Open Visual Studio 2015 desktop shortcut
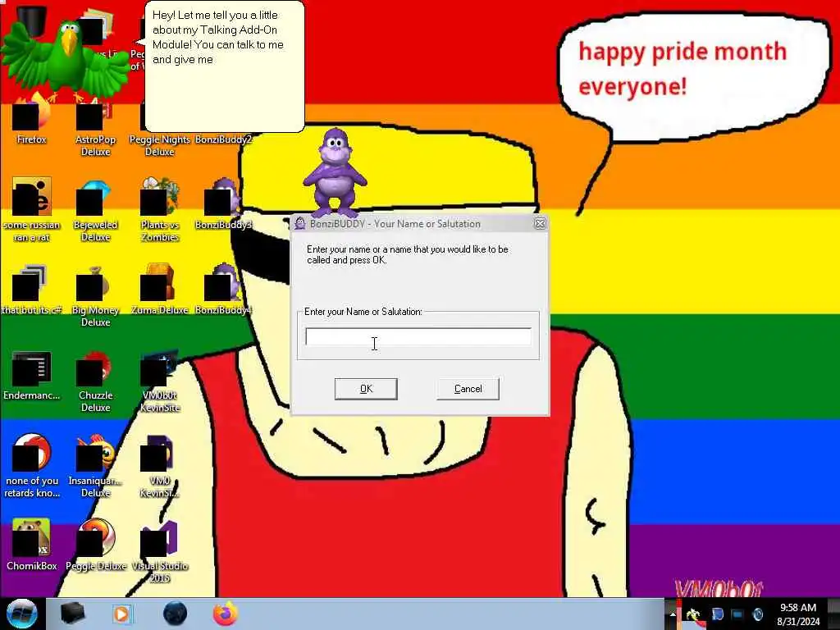840x630 pixels. tap(160, 550)
